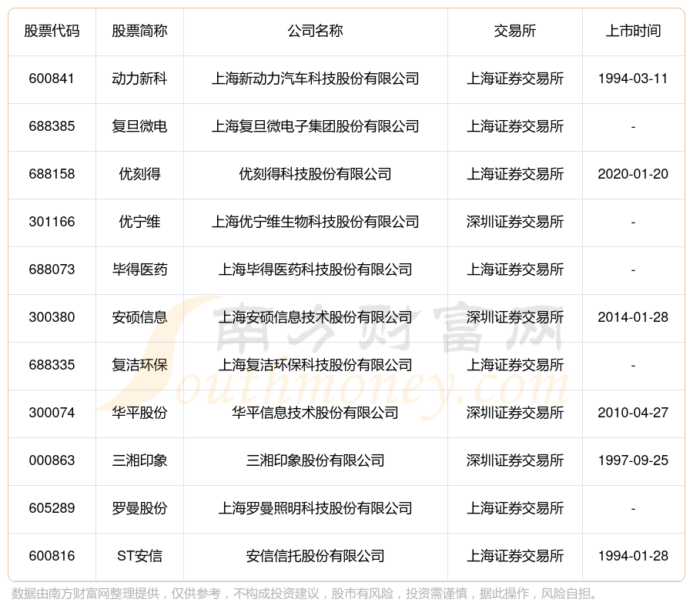The width and height of the screenshot is (693, 616).
Task: Select stock code 688073
Action: coord(52,269)
